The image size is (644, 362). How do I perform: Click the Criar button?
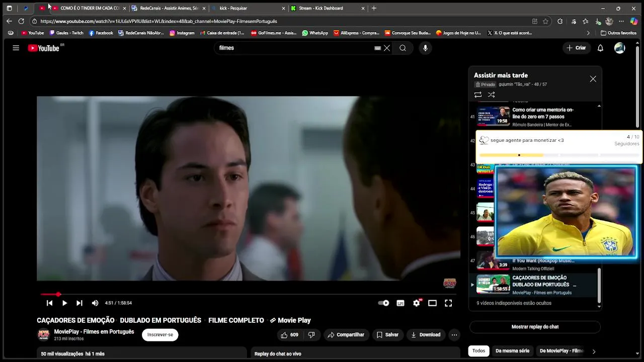click(577, 48)
